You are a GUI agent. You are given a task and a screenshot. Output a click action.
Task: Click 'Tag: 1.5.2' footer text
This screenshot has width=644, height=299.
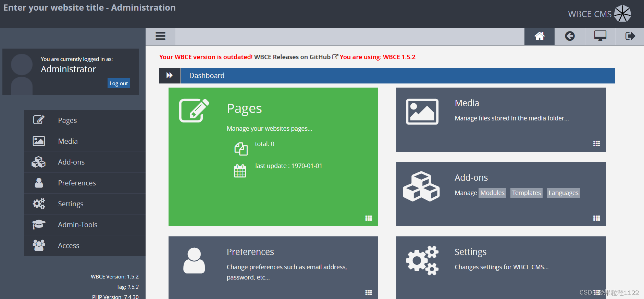(x=127, y=287)
